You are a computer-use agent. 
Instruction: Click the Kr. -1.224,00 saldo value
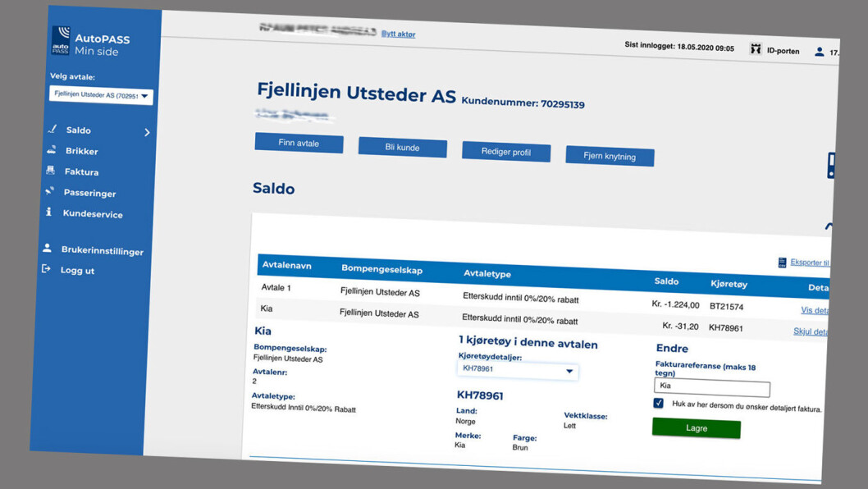[x=675, y=304]
